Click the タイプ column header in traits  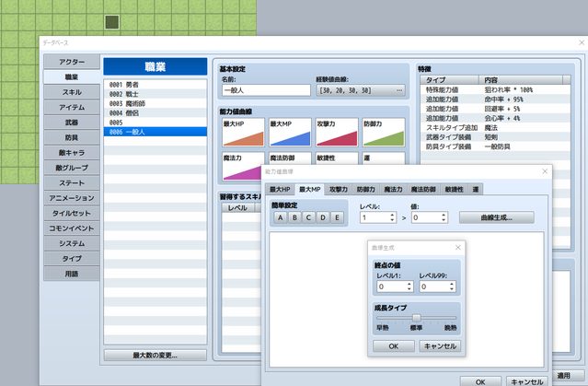pyautogui.click(x=450, y=80)
